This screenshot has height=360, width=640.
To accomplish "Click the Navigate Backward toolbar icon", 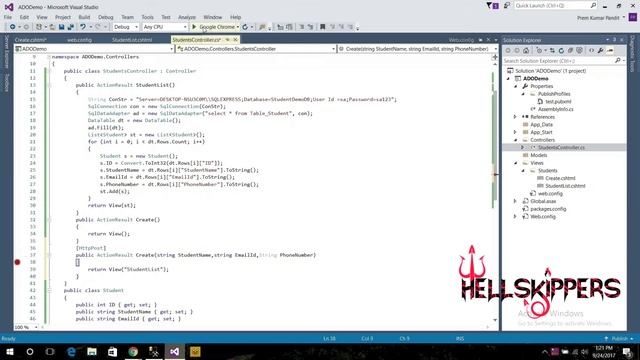I will click(13, 27).
